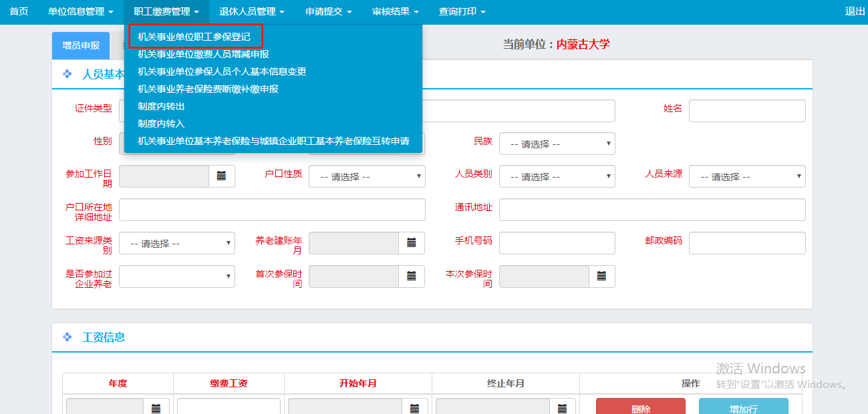The image size is (868, 414).
Task: Select 机关事业单位职工参保登记 menu entry
Action: click(194, 37)
